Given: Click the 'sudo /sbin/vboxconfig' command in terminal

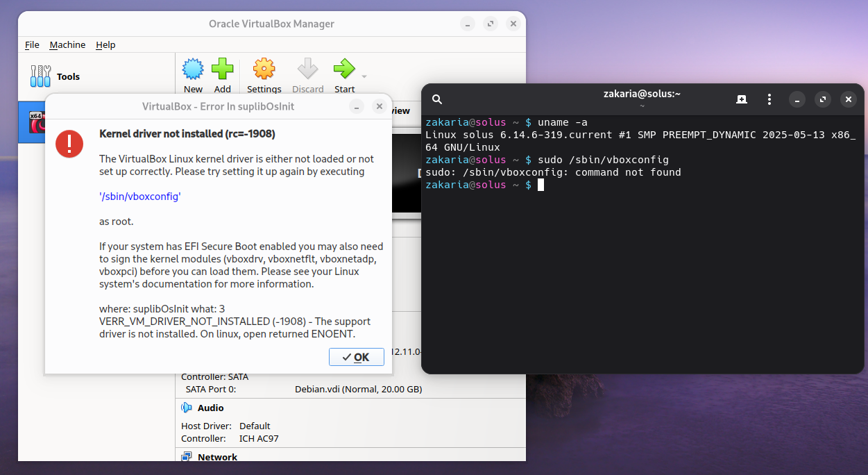Looking at the screenshot, I should coord(604,160).
